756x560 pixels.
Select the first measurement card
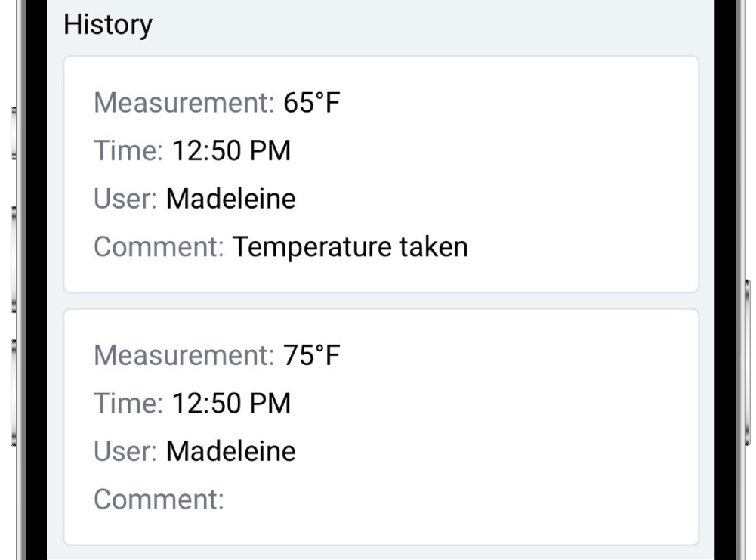tap(381, 174)
